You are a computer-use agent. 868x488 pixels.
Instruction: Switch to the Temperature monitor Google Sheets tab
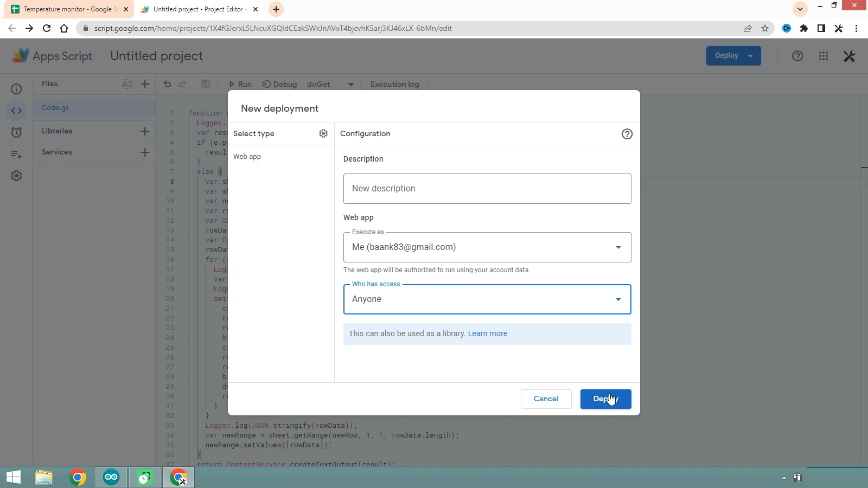pos(68,9)
